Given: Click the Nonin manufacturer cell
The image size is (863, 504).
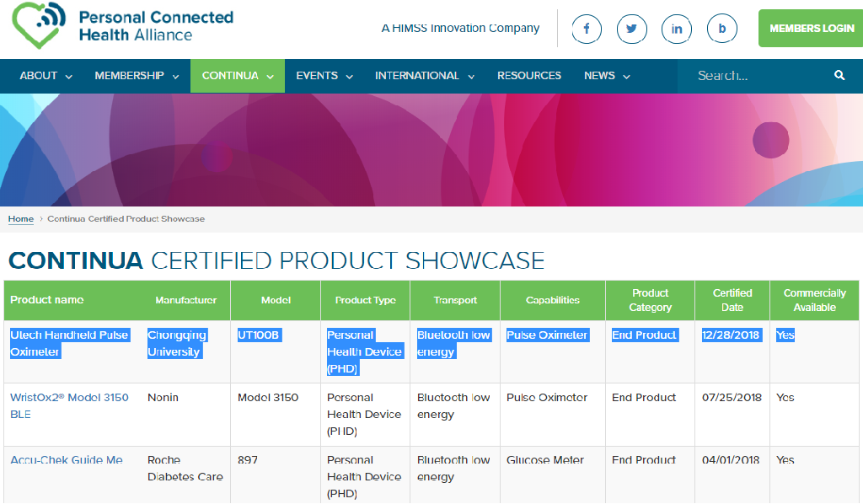Looking at the screenshot, I should [x=163, y=397].
